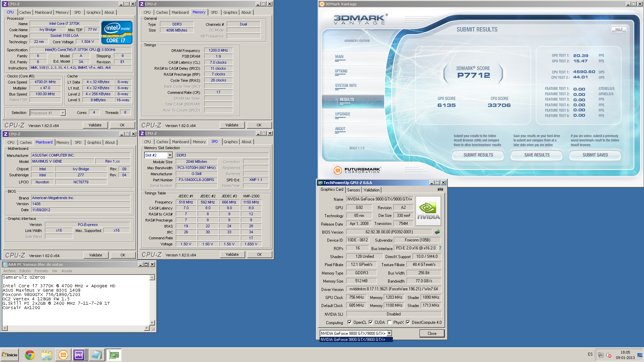Select highlighted GeForce 9800 GTX list entry

[356, 340]
